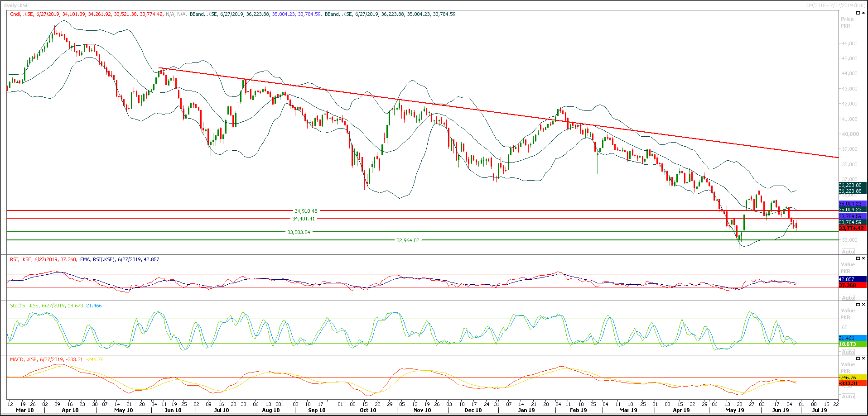
Task: Toggle Auto scaling on the RSI axis
Action: tap(848, 297)
